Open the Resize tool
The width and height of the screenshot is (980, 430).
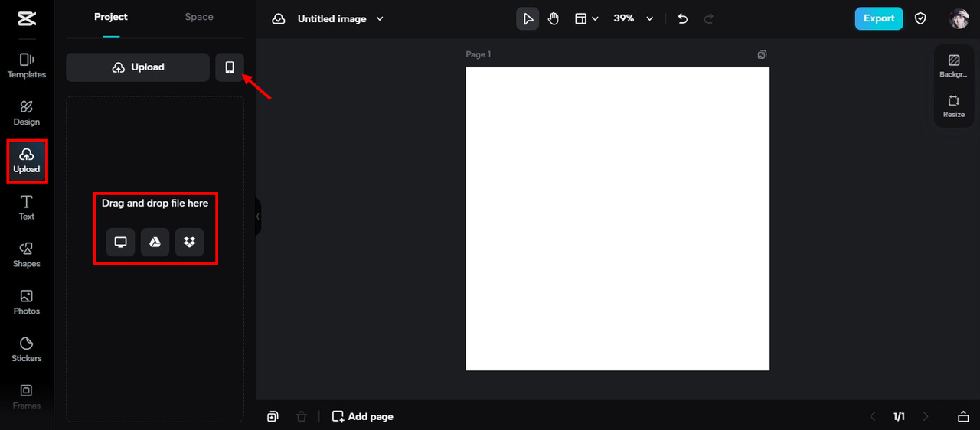pos(954,106)
